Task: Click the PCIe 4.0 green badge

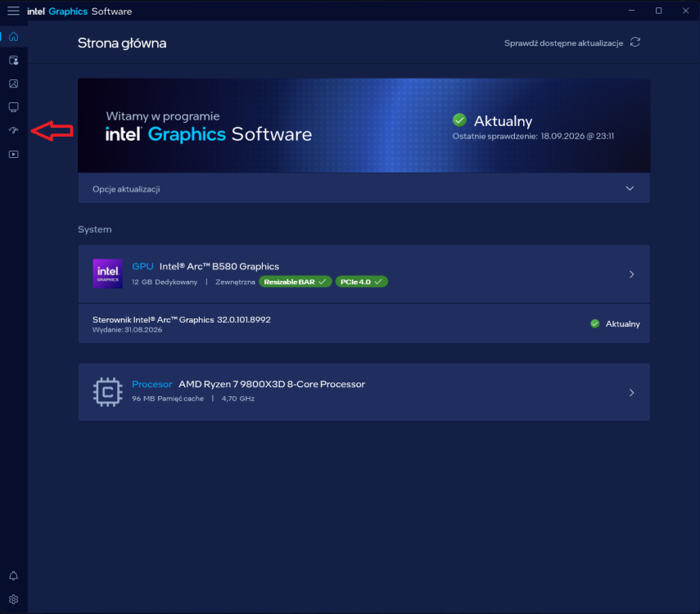Action: (x=361, y=282)
